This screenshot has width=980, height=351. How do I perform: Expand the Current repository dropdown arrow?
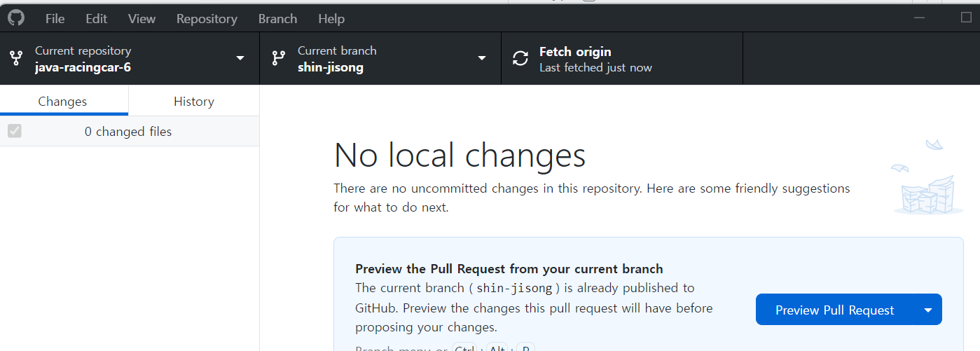point(240,58)
